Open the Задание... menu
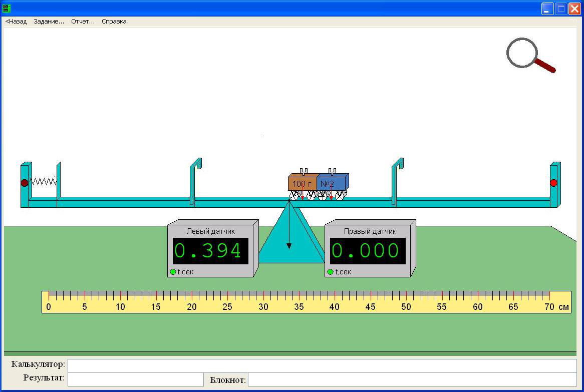The width and height of the screenshot is (584, 392). [49, 22]
